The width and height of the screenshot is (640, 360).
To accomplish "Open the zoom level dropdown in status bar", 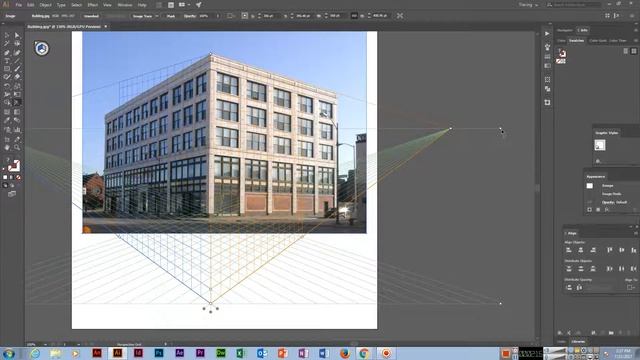I will pyautogui.click(x=45, y=344).
